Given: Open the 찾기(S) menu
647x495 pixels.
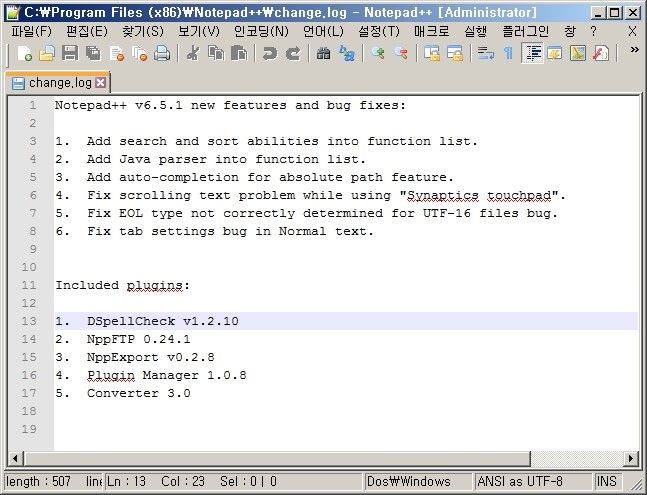Looking at the screenshot, I should (x=143, y=31).
